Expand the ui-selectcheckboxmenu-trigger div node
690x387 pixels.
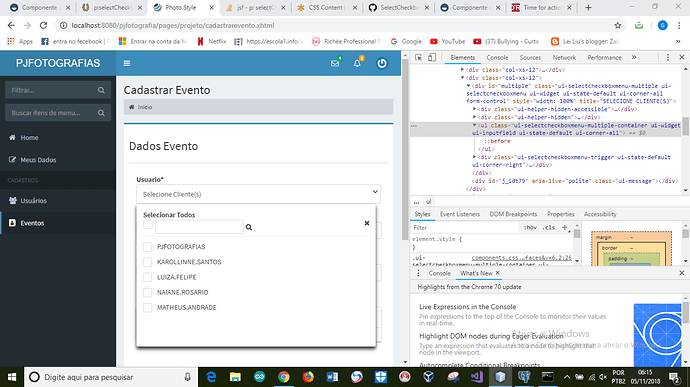coord(474,157)
